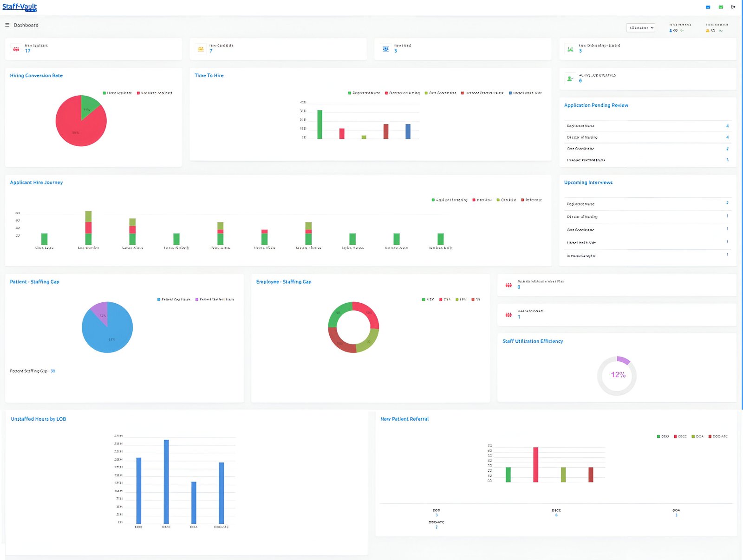Click the New Applicant card icon
The image size is (743, 560).
[15, 48]
